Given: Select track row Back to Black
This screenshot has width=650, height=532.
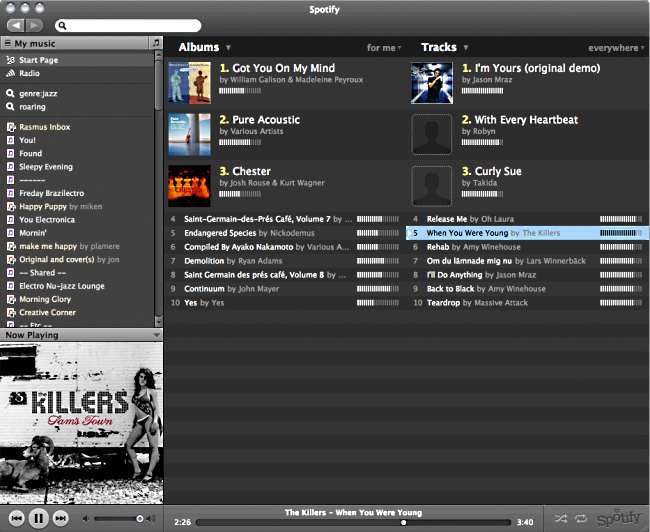Looking at the screenshot, I should click(x=527, y=289).
